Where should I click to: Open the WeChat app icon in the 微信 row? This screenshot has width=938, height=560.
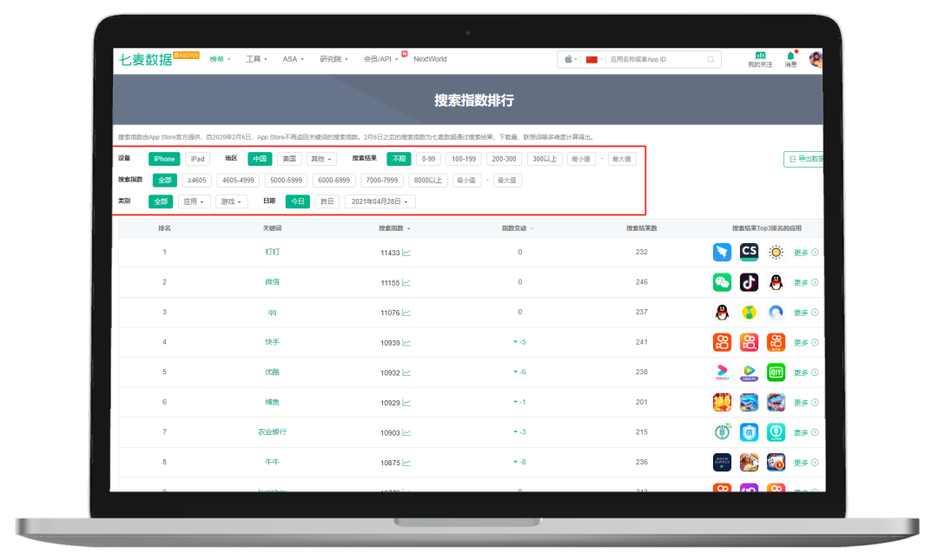click(x=722, y=282)
